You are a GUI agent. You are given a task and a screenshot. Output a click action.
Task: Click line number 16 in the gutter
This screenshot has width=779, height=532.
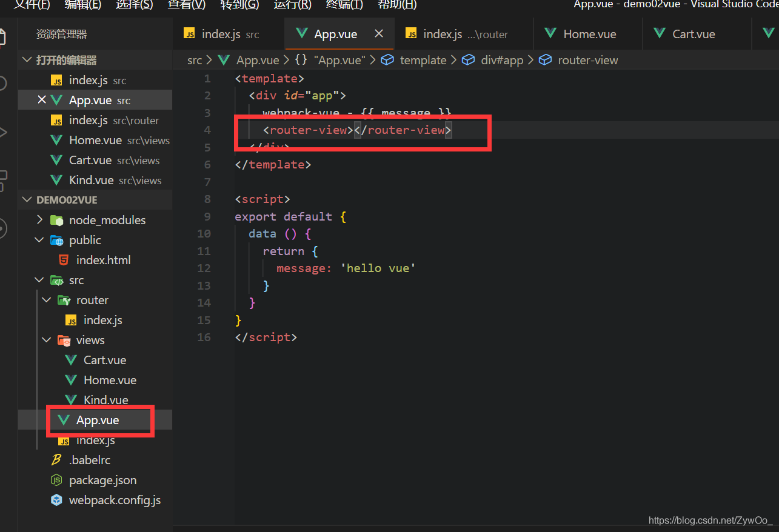click(204, 337)
